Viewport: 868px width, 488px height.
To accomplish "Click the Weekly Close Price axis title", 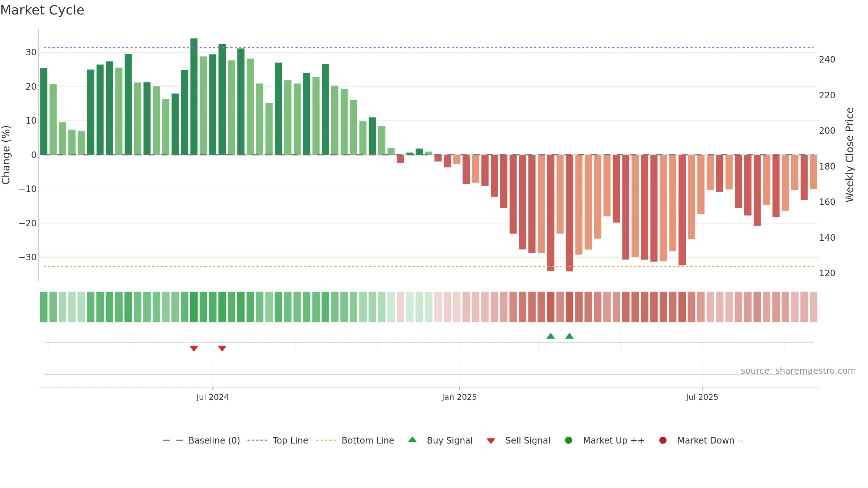I will pos(850,155).
